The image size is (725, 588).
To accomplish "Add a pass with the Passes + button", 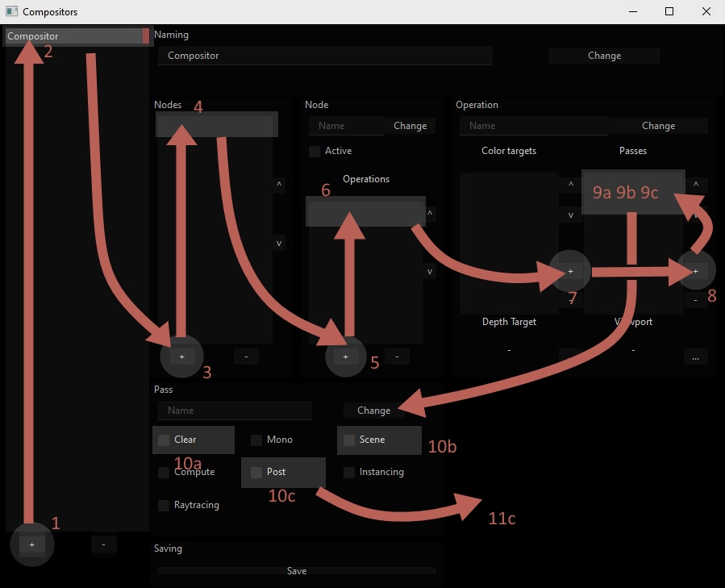I will tap(696, 272).
